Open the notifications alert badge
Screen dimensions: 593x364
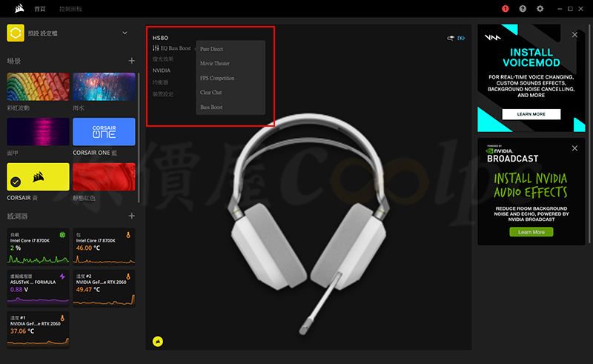pos(506,9)
